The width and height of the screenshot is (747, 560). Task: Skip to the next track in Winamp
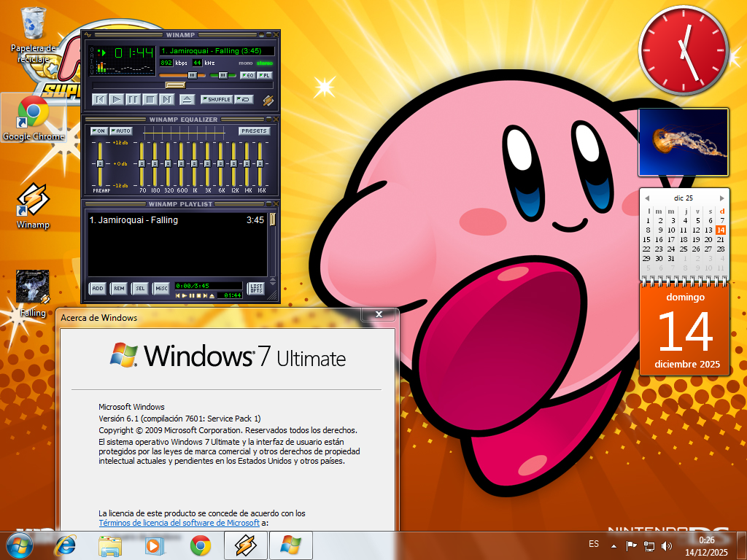click(x=166, y=99)
